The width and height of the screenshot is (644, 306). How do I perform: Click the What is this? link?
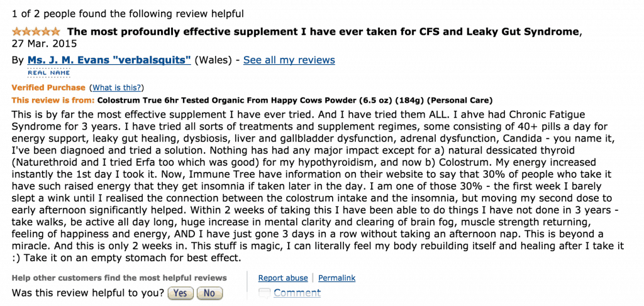coord(116,88)
